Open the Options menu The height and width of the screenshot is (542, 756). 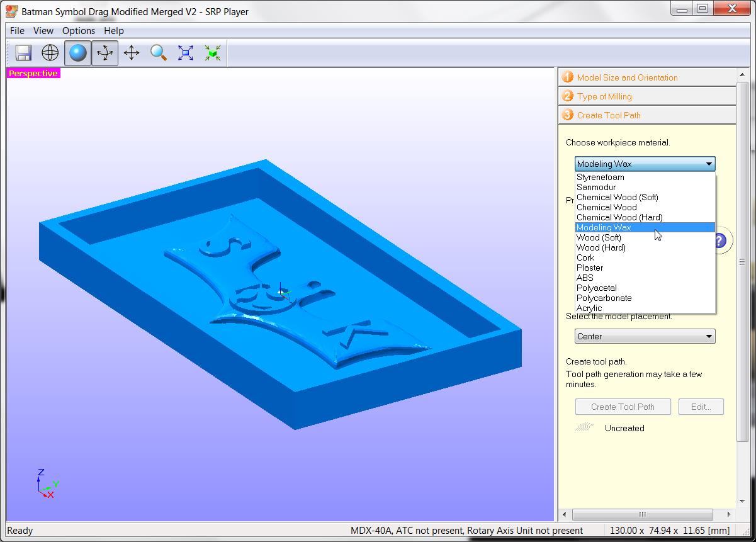pos(79,30)
